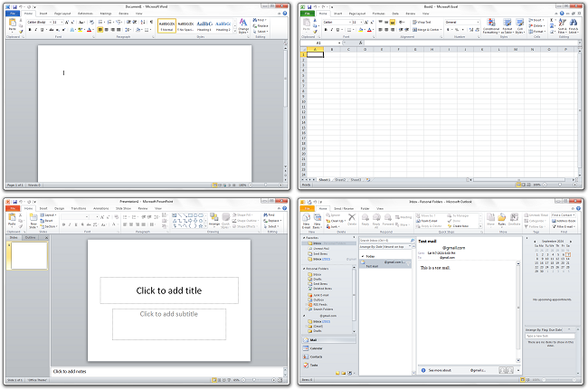
Task: Open the Send / Receive tab in Outlook
Action: pos(344,208)
